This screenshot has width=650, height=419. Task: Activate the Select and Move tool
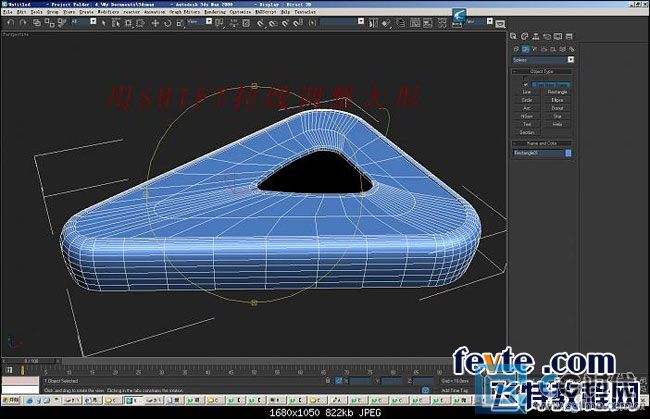pos(155,23)
